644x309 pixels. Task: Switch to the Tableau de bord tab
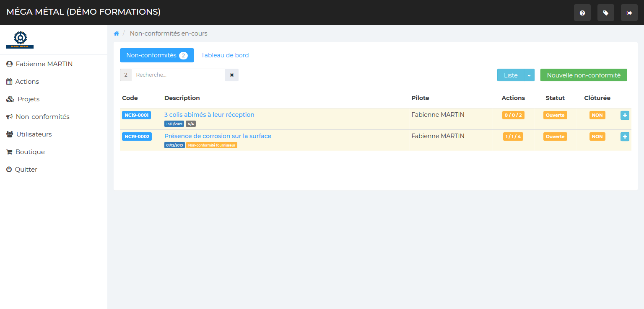(x=225, y=55)
